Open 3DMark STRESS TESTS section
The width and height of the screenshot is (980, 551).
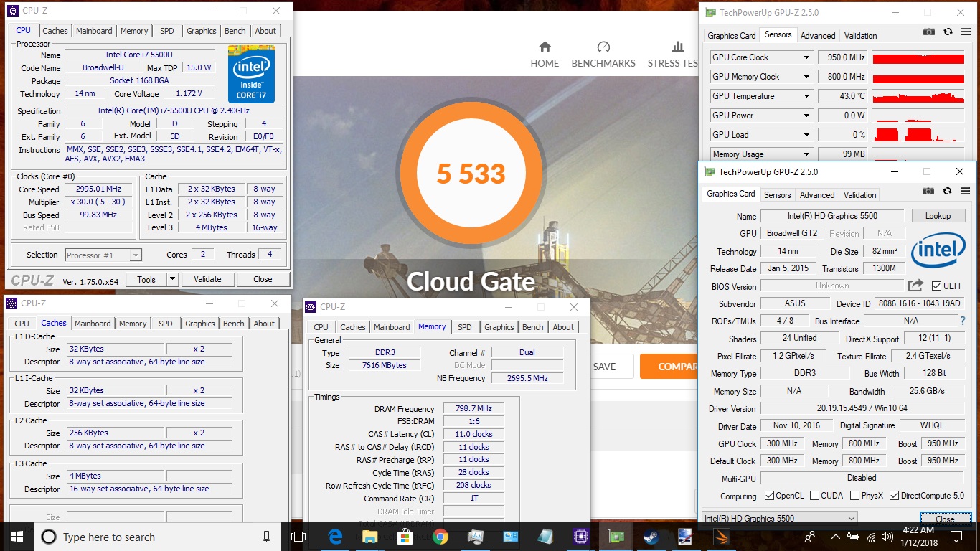673,55
